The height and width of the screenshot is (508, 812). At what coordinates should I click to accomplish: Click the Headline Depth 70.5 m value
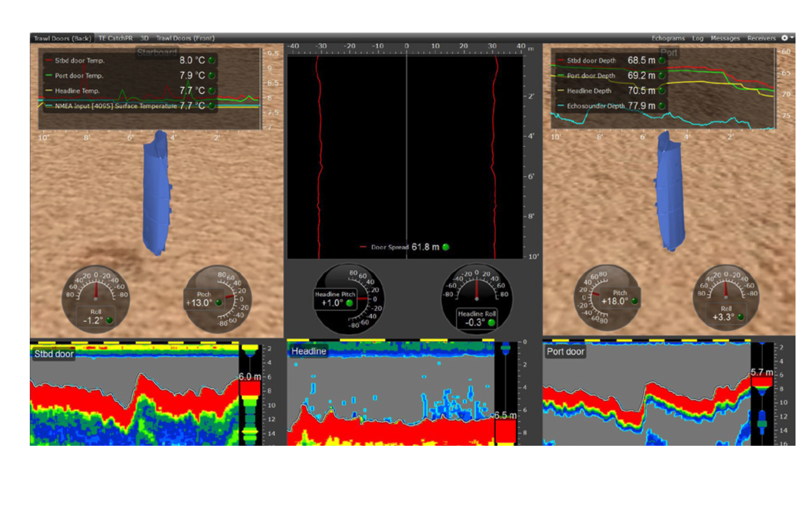click(x=641, y=90)
